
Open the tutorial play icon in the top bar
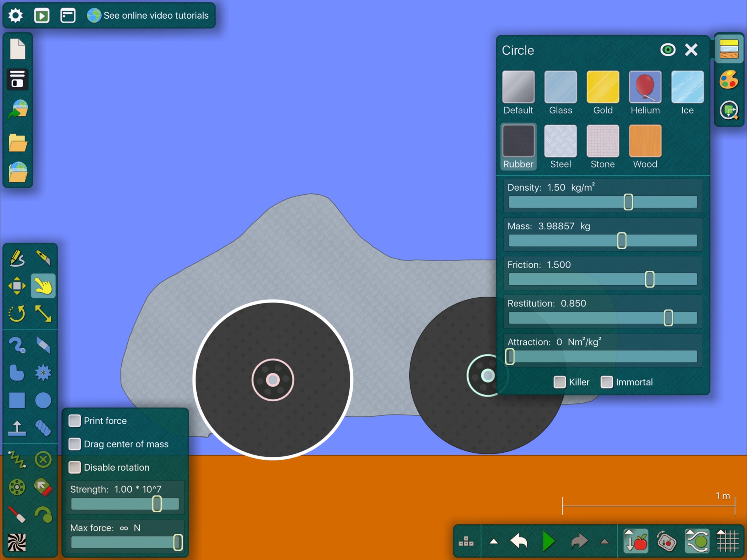point(42,16)
